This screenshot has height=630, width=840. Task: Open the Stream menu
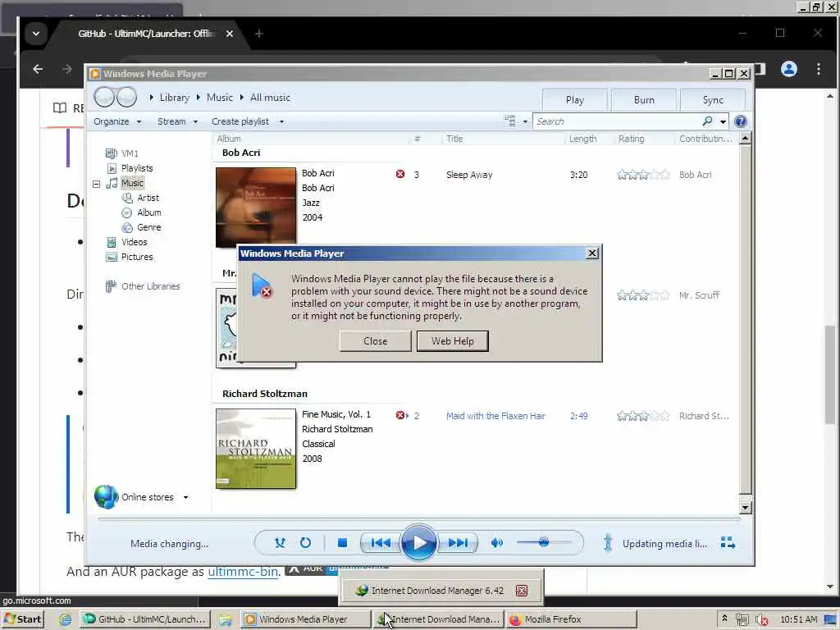pyautogui.click(x=177, y=121)
